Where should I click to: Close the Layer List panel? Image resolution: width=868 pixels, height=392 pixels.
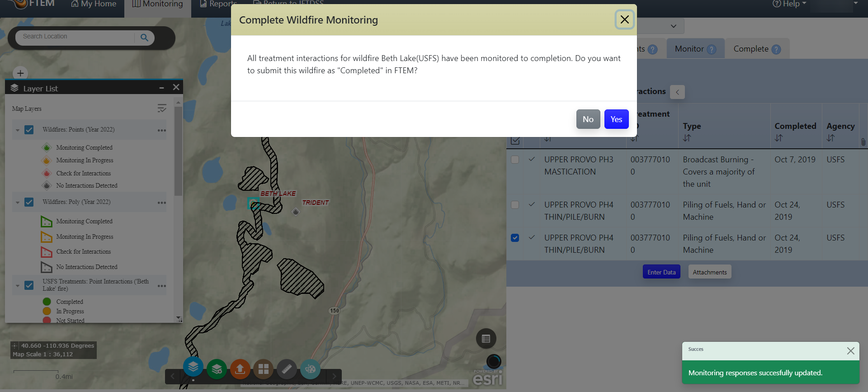[x=176, y=87]
